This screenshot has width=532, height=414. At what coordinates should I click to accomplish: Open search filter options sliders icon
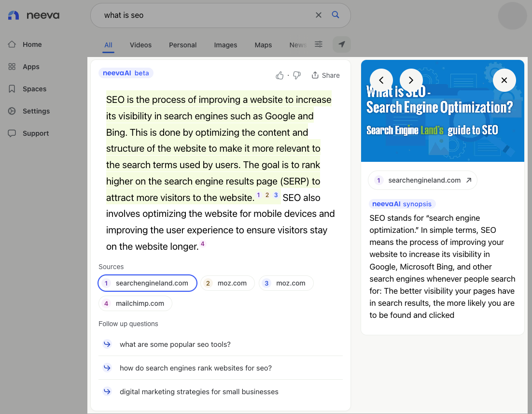(x=319, y=44)
